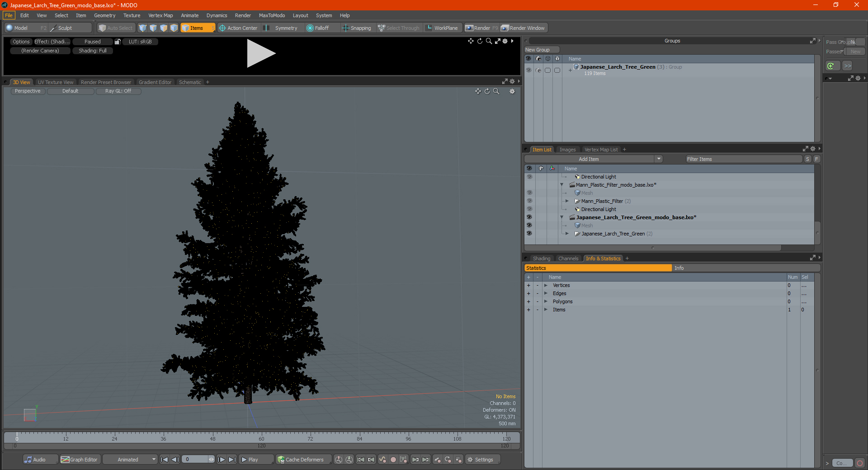Open the Channels tab
The height and width of the screenshot is (470, 868).
tap(568, 258)
